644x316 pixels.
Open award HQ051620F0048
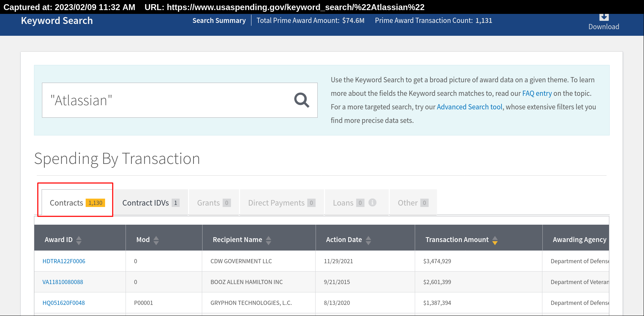(63, 303)
